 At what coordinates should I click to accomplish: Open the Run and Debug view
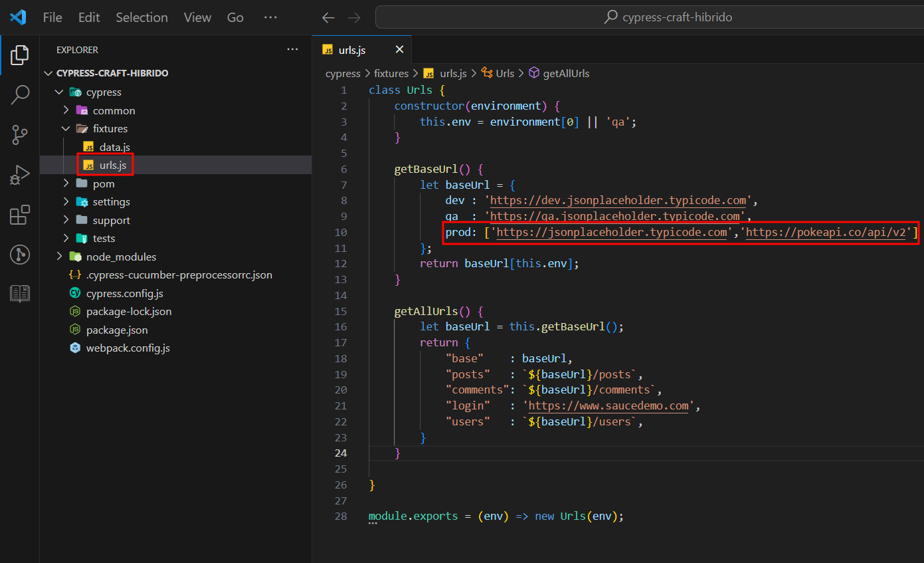[20, 175]
